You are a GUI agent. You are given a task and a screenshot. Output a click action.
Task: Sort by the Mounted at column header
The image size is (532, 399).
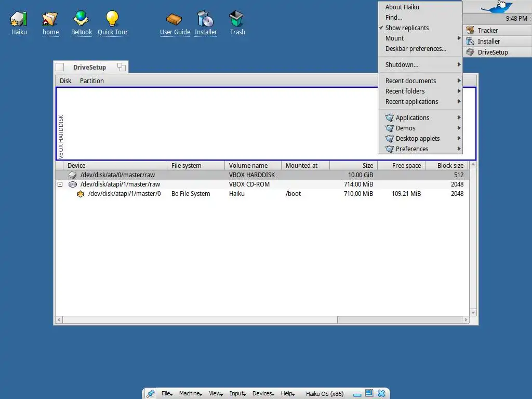coord(305,166)
